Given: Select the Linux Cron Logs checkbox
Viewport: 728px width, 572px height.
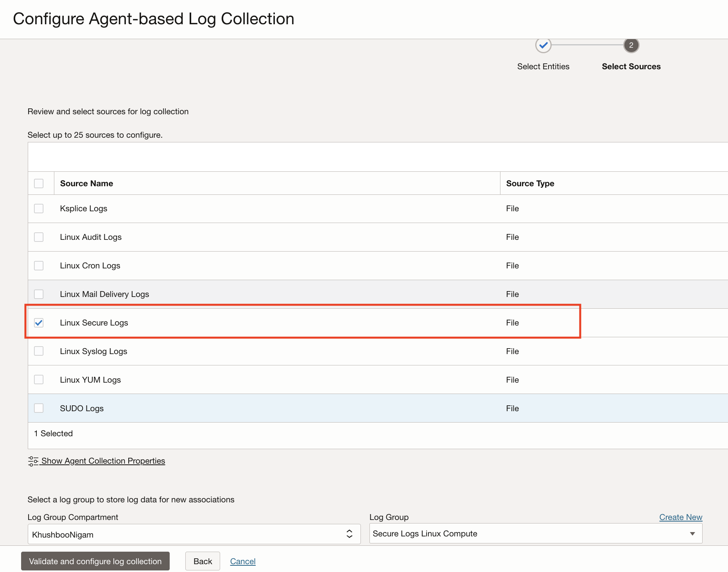Looking at the screenshot, I should 39,266.
